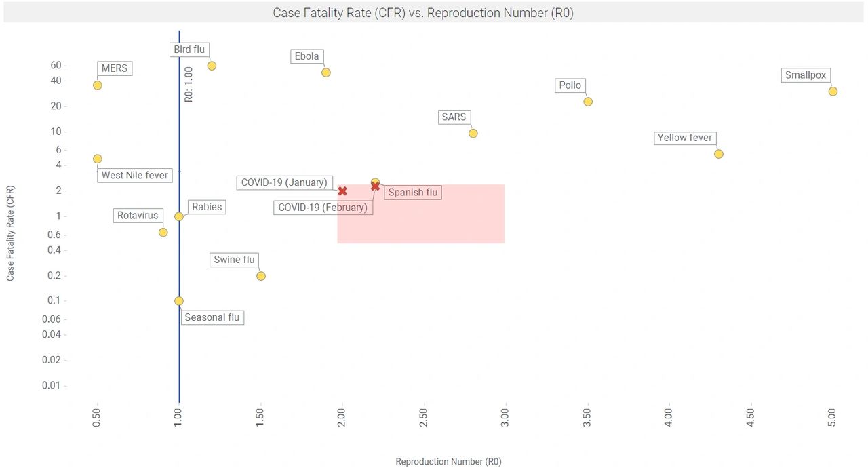This screenshot has height=472, width=868.
Task: Select the Bird flu data point
Action: point(212,66)
